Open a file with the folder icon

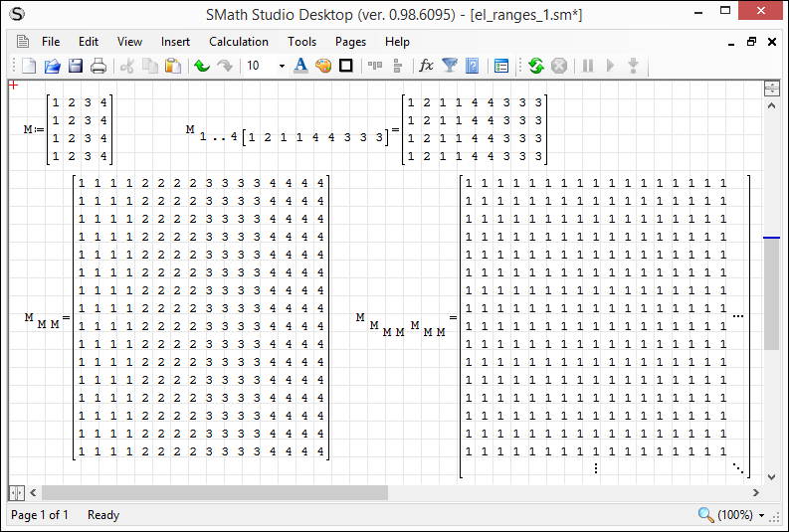(x=52, y=66)
